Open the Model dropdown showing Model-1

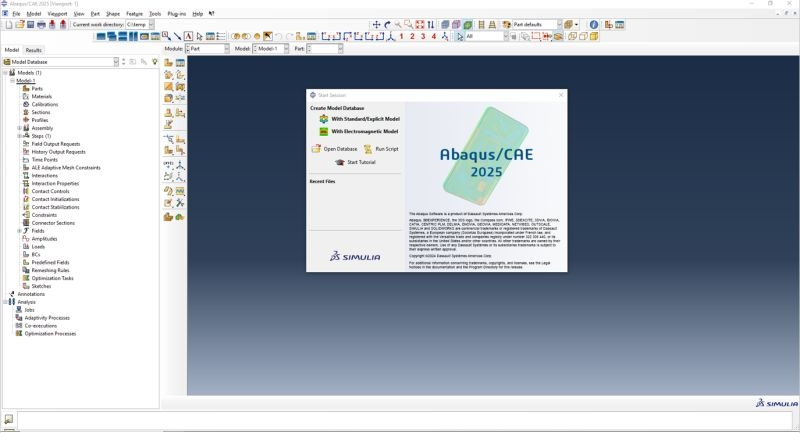pyautogui.click(x=286, y=48)
